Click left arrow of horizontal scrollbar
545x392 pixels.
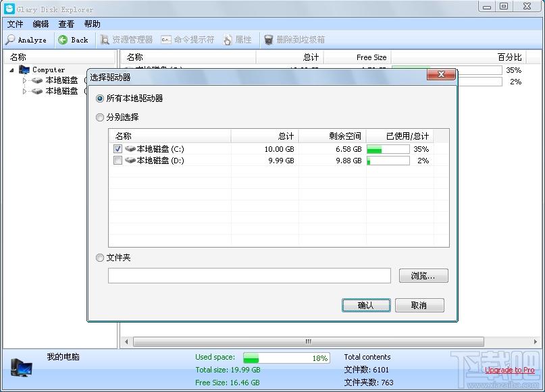point(126,341)
